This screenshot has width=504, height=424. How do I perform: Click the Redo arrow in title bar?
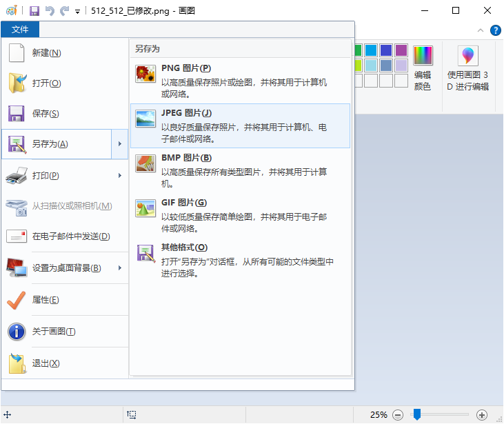(x=64, y=11)
